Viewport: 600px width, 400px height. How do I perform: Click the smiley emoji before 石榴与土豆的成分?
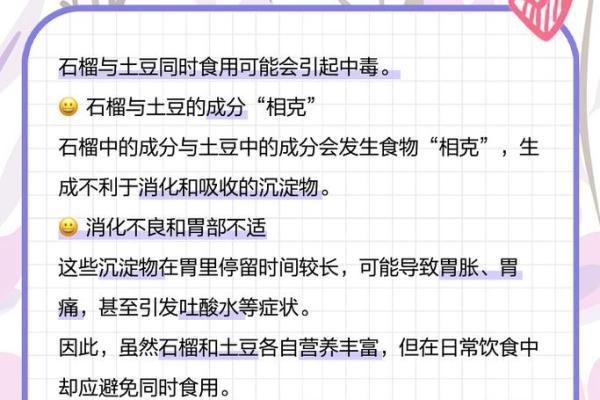pyautogui.click(x=68, y=107)
